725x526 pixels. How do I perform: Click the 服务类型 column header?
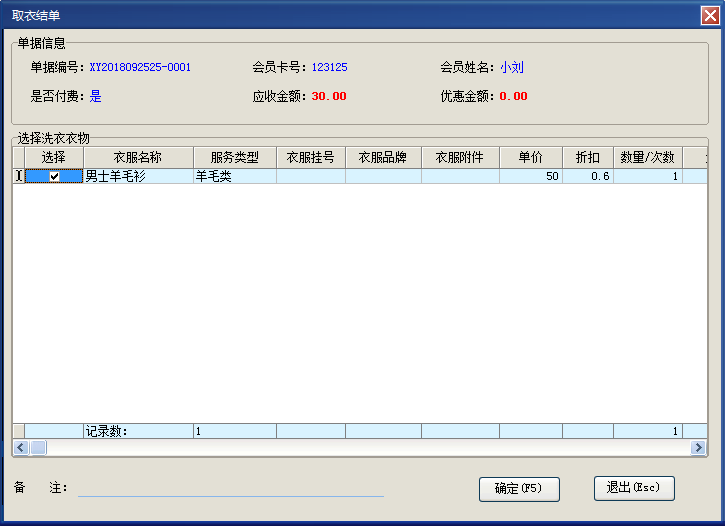234,158
